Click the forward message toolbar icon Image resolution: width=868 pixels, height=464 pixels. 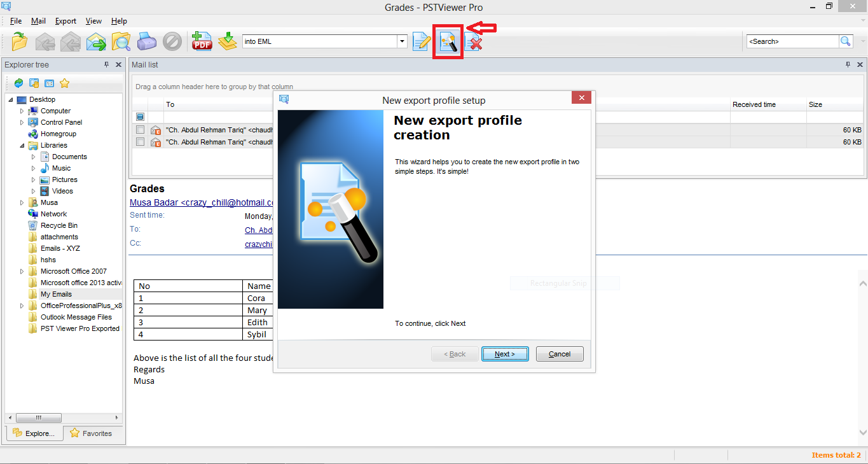tap(96, 42)
